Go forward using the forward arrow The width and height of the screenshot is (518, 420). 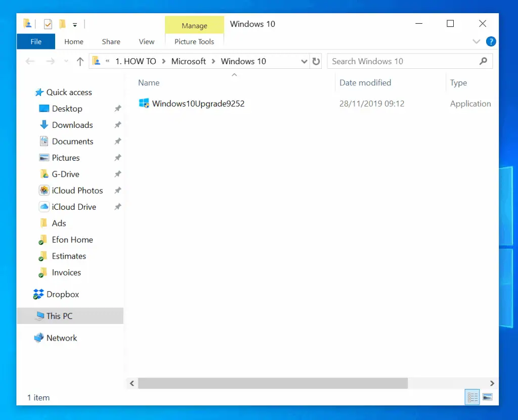50,62
